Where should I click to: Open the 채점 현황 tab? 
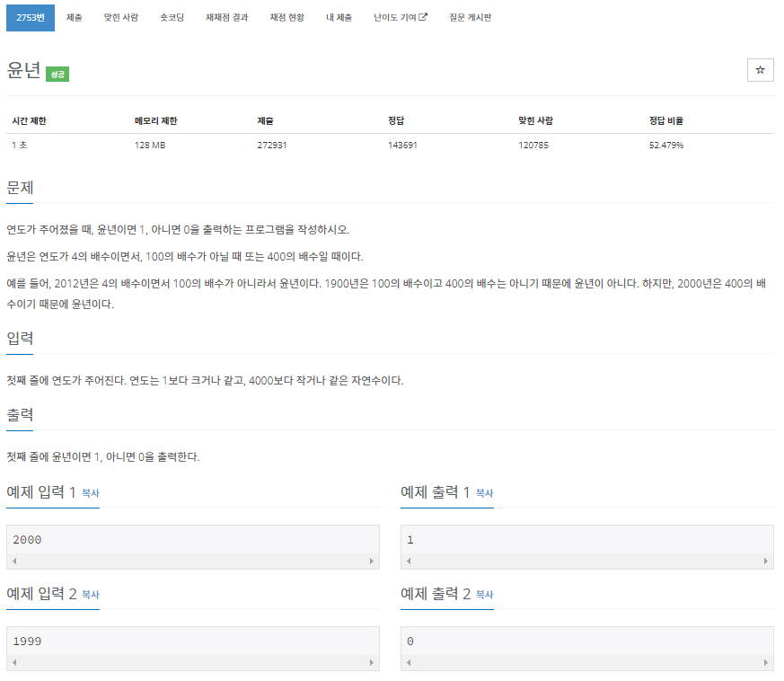287,17
